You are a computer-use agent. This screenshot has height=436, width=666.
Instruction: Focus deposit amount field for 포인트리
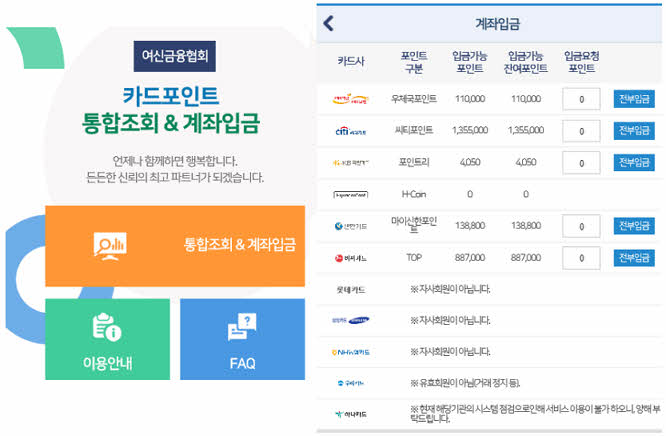click(x=581, y=163)
